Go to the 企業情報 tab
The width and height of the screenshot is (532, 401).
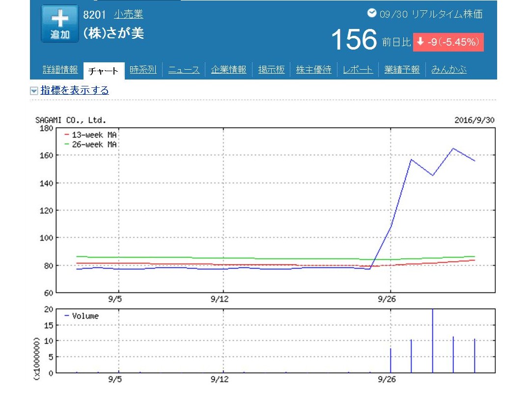[x=229, y=70]
